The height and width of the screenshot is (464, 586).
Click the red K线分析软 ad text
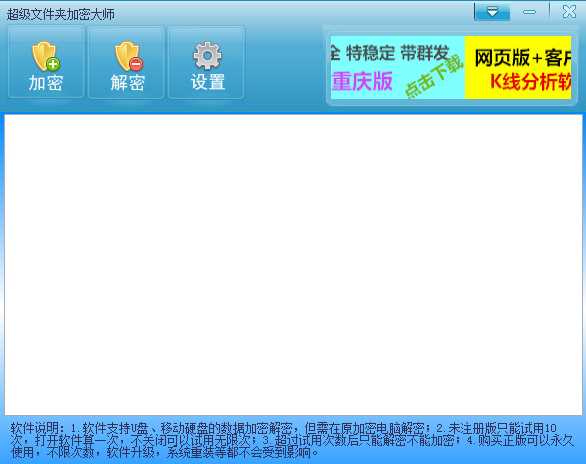pyautogui.click(x=530, y=81)
